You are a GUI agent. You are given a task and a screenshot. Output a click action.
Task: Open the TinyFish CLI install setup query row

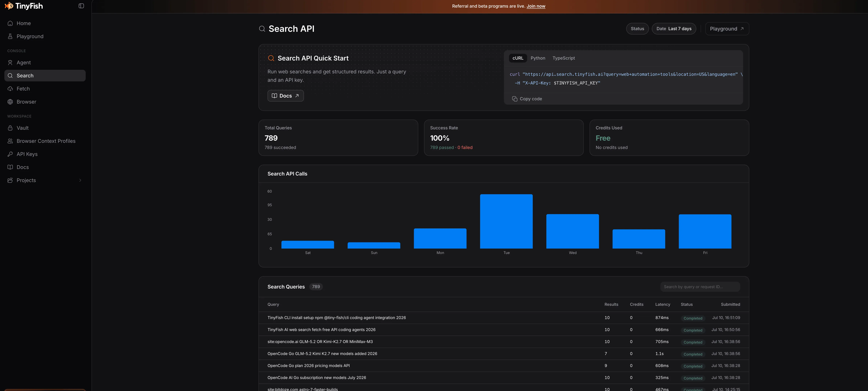pyautogui.click(x=503, y=318)
